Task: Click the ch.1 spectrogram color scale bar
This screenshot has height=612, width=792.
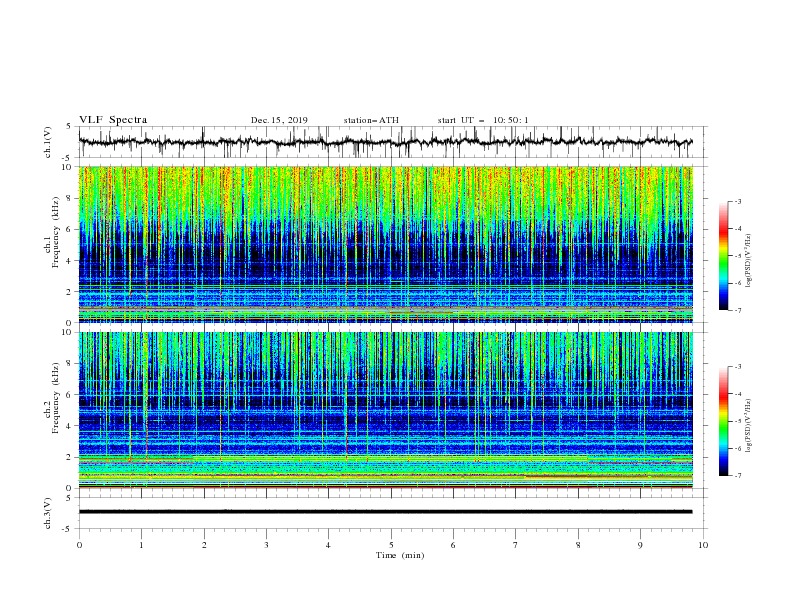Action: [x=723, y=256]
